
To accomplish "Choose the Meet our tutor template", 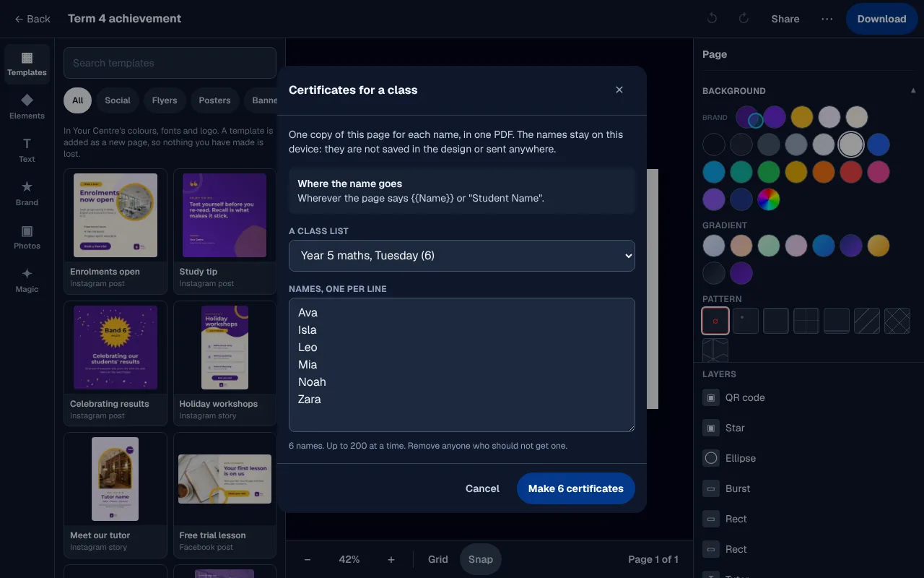I will 115,495.
